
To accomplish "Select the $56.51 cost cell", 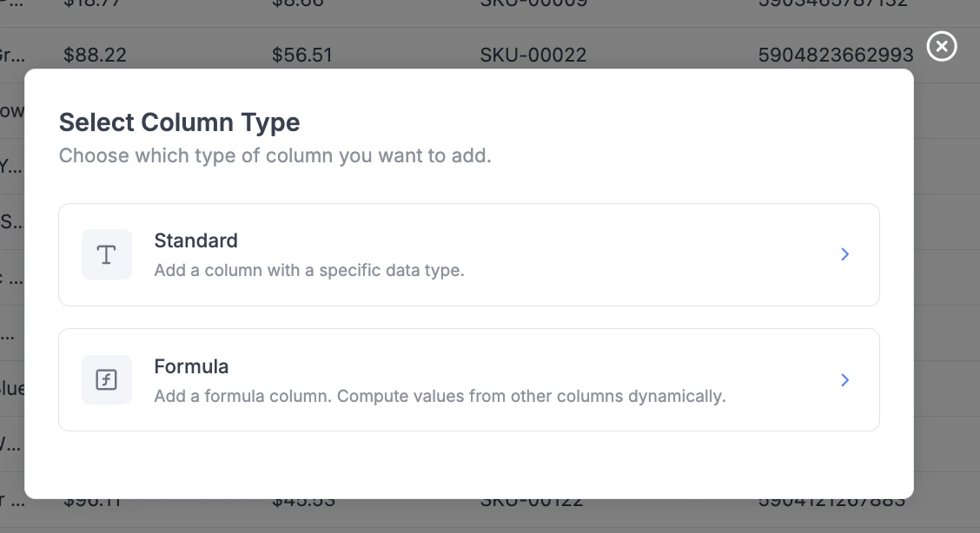I will click(x=301, y=56).
